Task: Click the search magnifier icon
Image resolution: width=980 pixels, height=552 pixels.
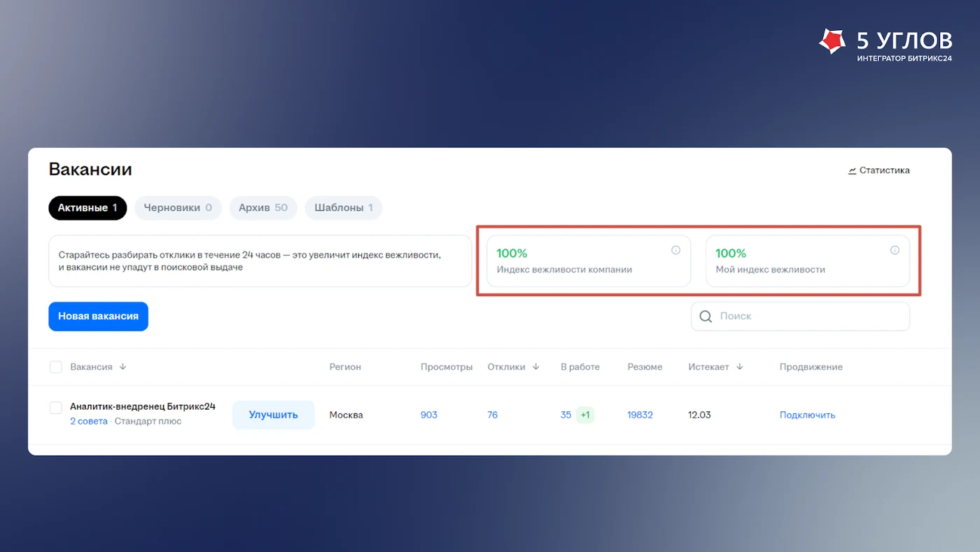Action: (x=706, y=317)
